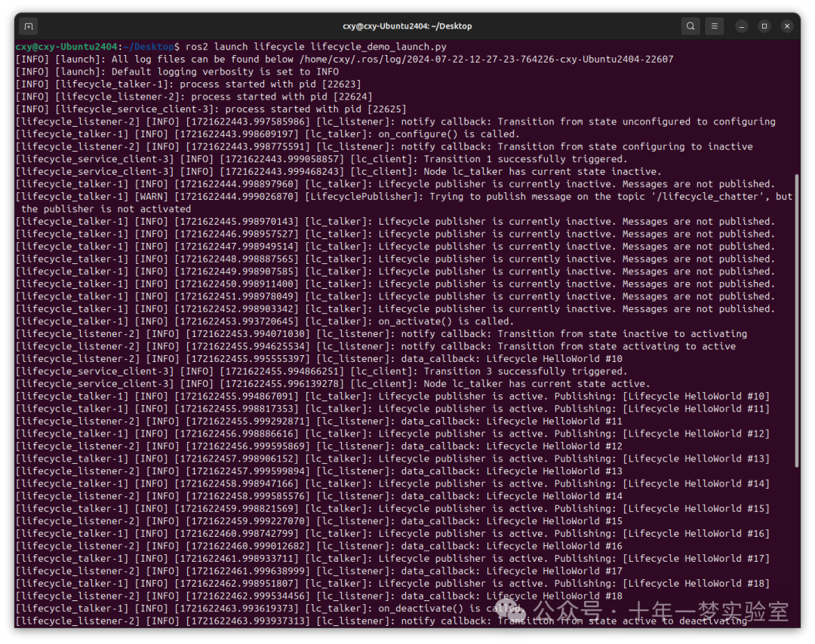Click the wrapped 'the publisher is not activated' line
This screenshot has width=815, height=644.
pos(106,209)
